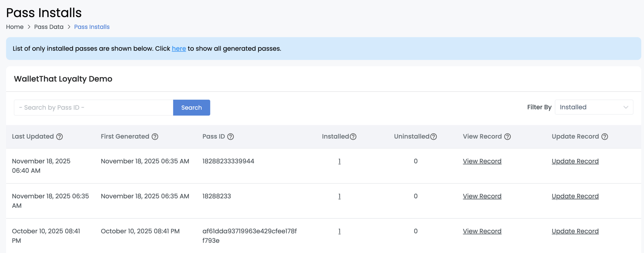Update Record for the October 10 pass
This screenshot has width=644, height=253.
[575, 231]
